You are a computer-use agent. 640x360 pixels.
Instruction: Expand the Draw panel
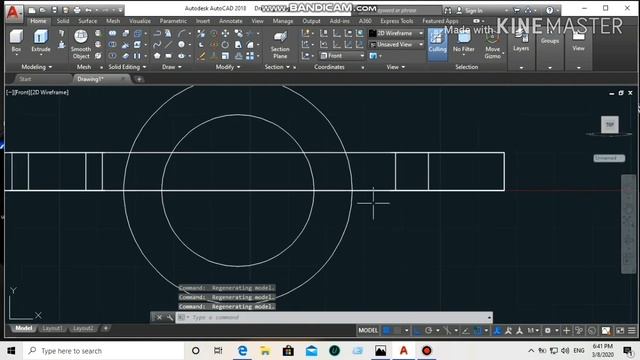172,67
